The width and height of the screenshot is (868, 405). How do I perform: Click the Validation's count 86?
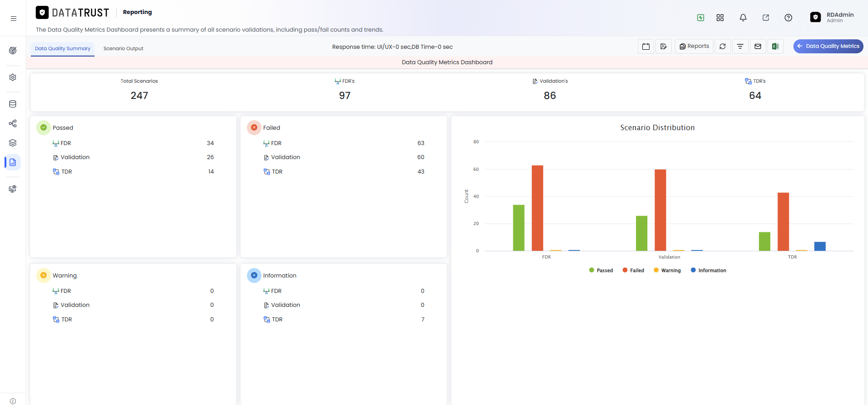pos(550,96)
